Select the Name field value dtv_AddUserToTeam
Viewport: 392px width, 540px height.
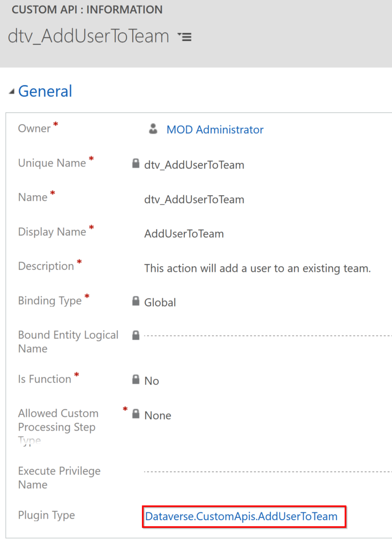194,199
